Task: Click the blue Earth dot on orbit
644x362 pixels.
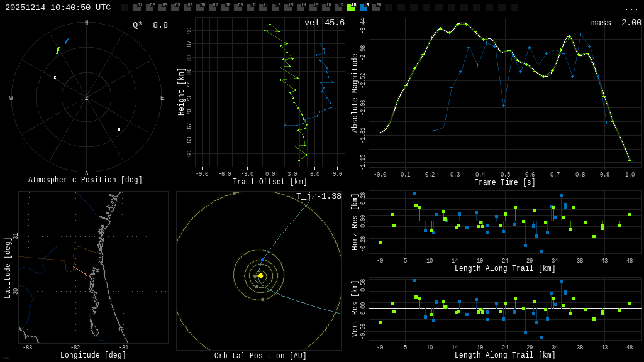Action: click(262, 260)
